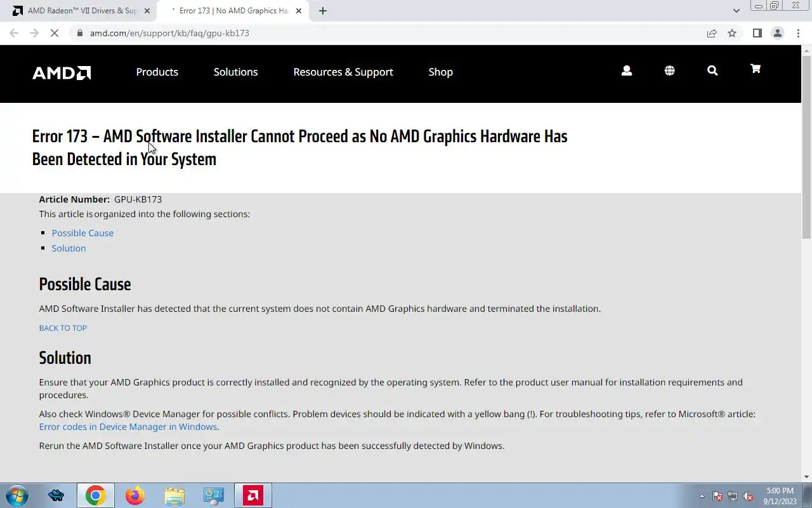Bookmark this page with star icon
This screenshot has width=812, height=508.
[732, 33]
